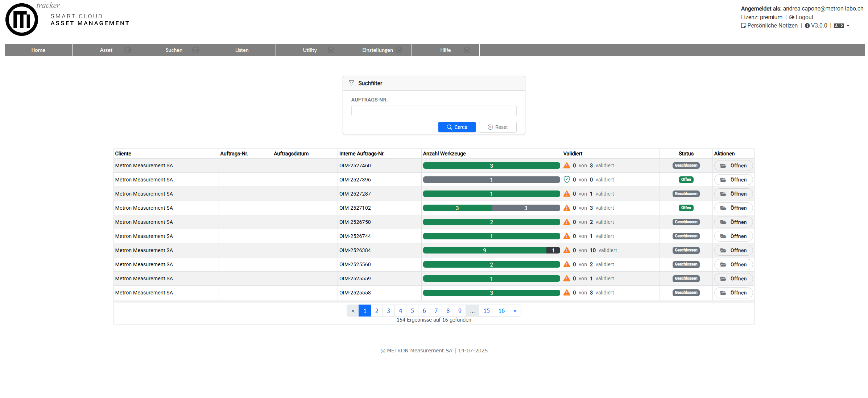The height and width of the screenshot is (398, 868).
Task: Open the Listen menu item
Action: (x=242, y=50)
